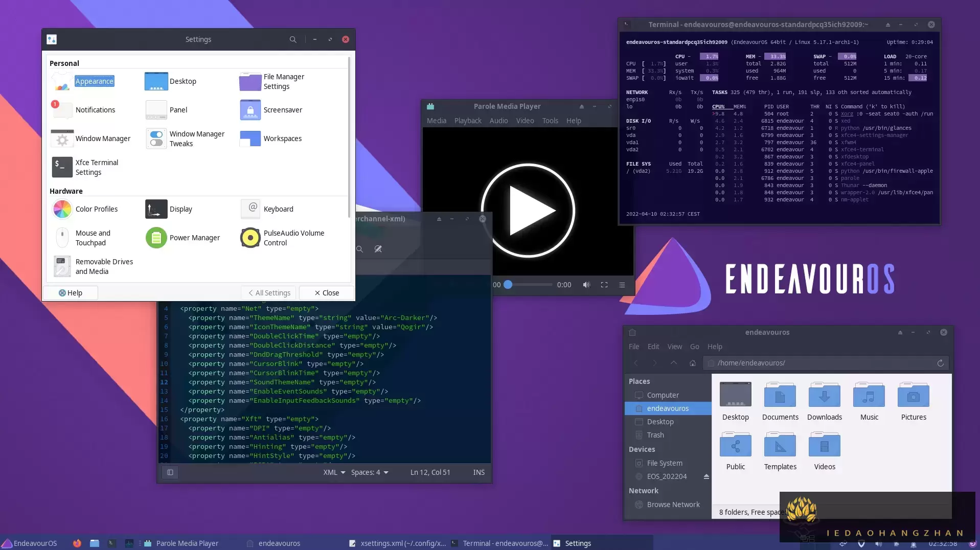Eject the EOS_202204 device
This screenshot has width=980, height=550.
(706, 476)
